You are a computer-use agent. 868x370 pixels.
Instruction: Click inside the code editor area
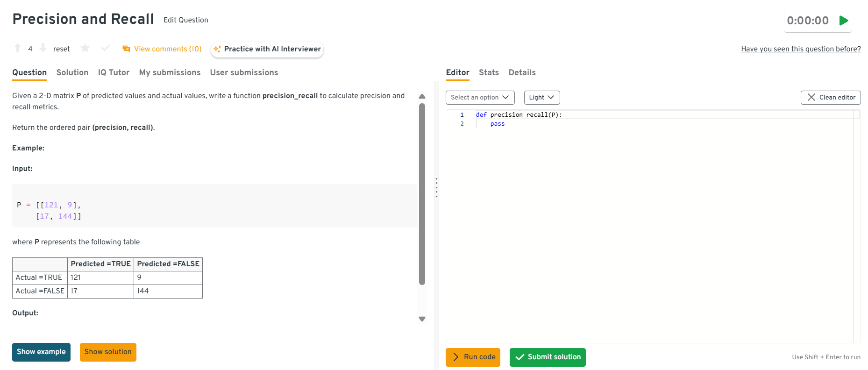point(649,224)
